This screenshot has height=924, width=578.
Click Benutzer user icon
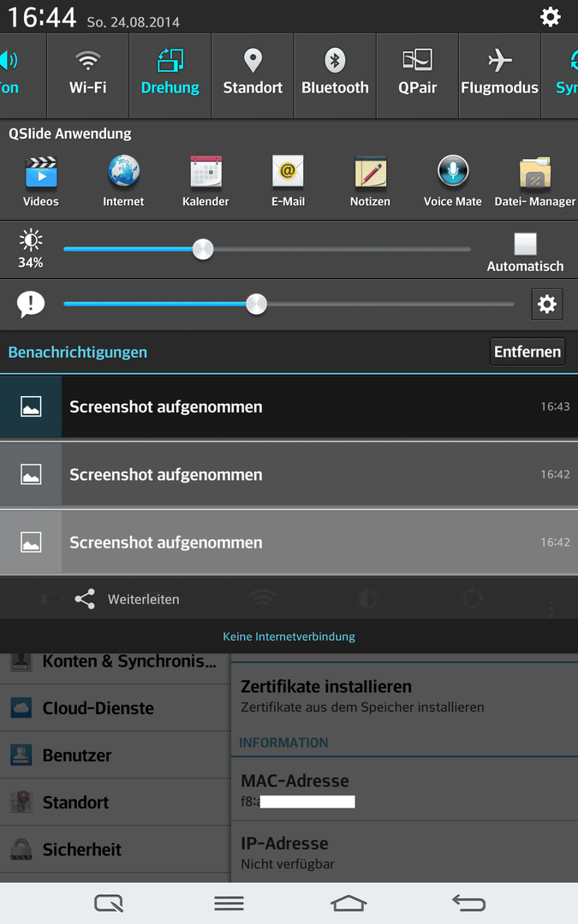pos(21,755)
